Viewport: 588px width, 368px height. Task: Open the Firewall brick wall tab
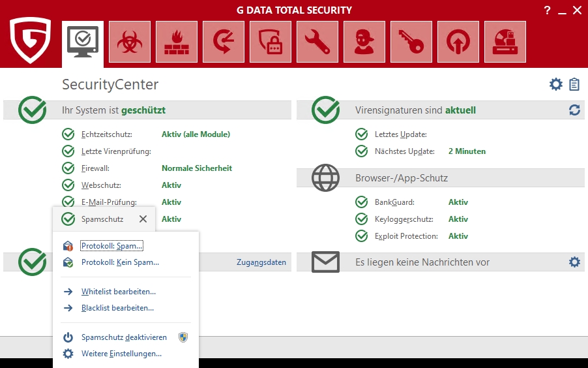[177, 42]
